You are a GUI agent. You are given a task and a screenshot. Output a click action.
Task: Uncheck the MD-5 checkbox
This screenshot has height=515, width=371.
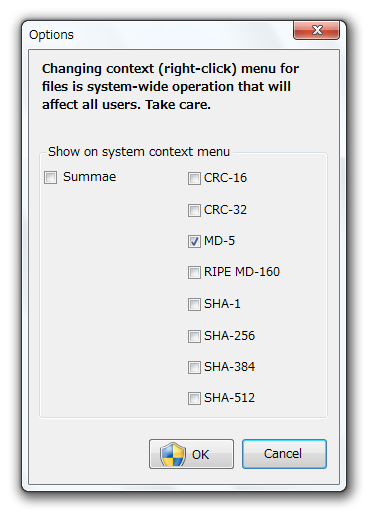[x=194, y=241]
